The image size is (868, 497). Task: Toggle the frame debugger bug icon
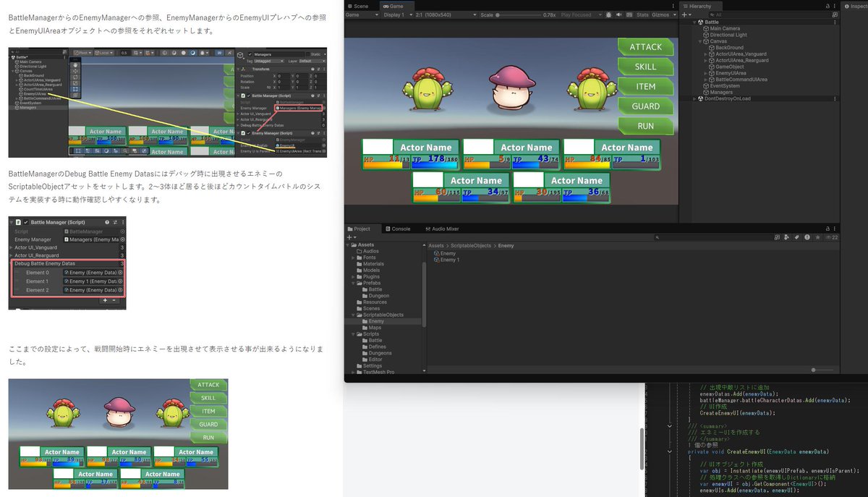(608, 14)
